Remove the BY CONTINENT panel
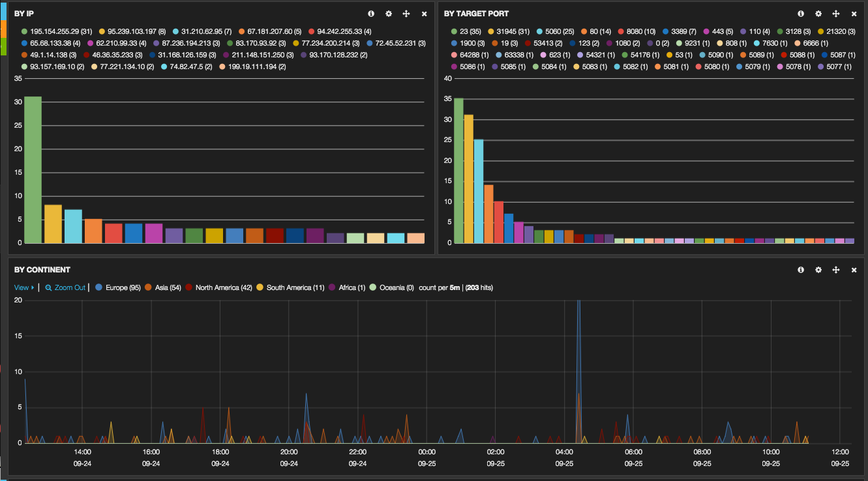 [x=854, y=270]
